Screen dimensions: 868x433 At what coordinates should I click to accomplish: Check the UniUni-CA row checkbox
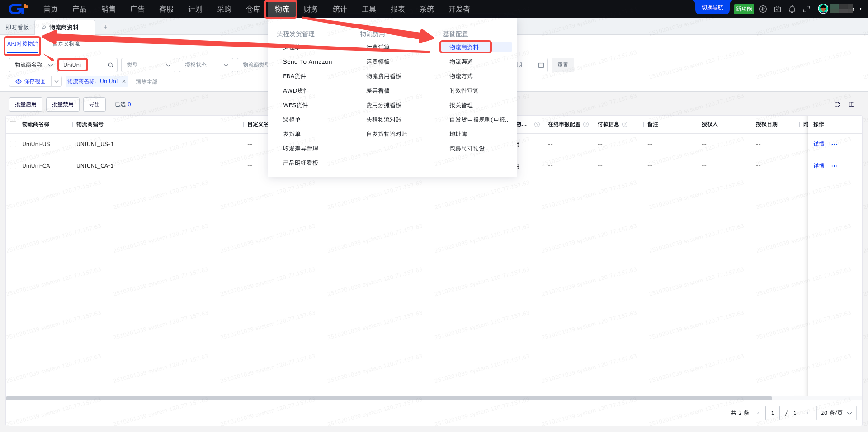tap(13, 166)
